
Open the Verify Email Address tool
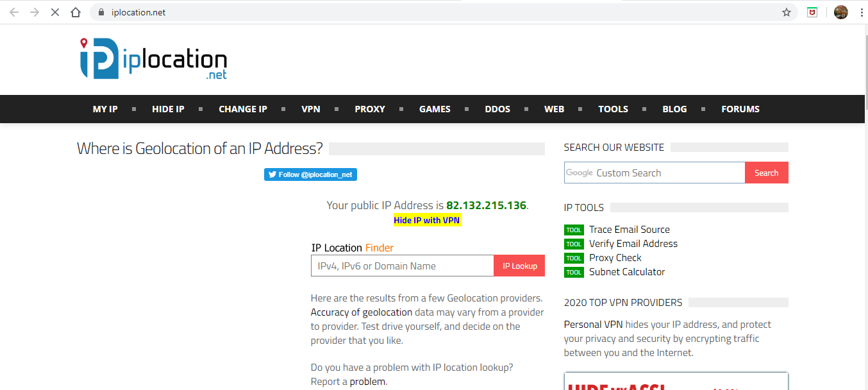(633, 244)
